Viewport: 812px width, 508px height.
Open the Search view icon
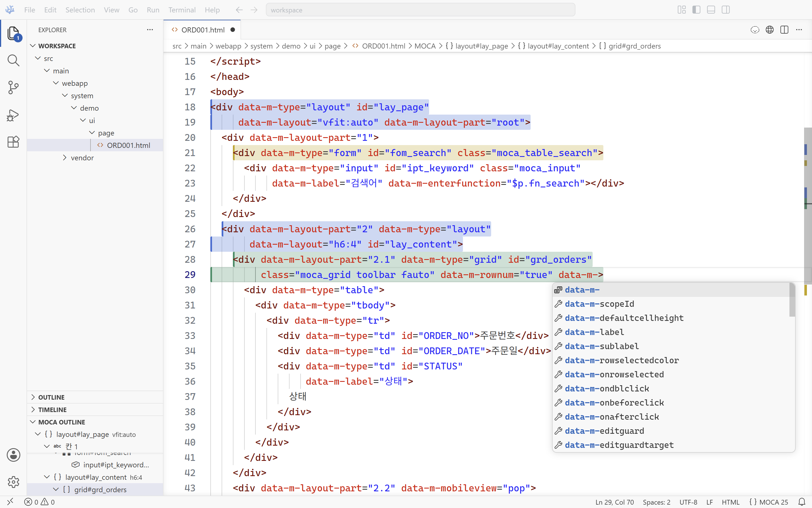14,60
